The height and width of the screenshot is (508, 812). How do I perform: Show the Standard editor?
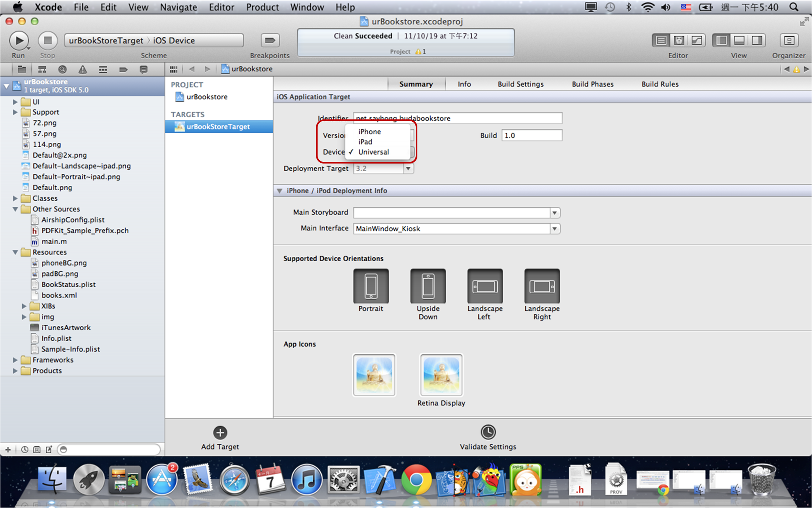[662, 41]
